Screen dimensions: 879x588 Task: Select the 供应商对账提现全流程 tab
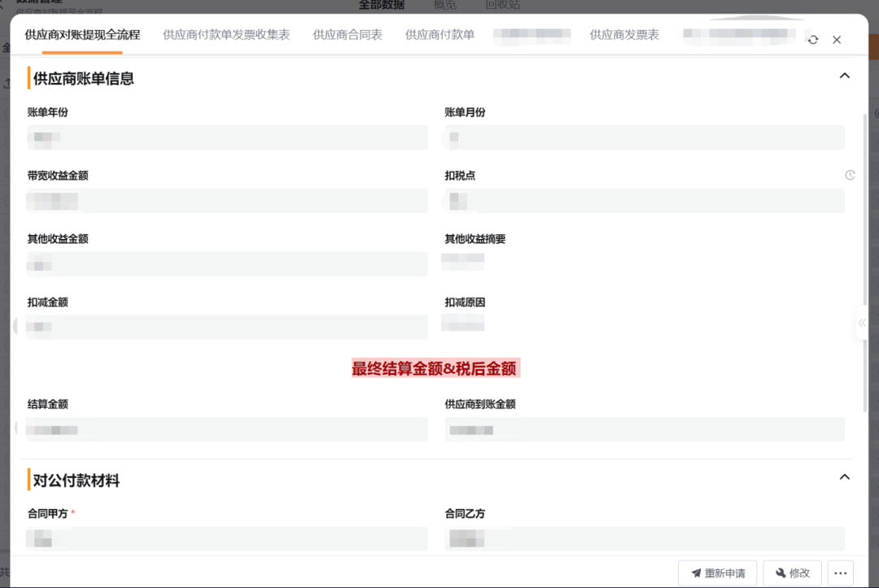(x=82, y=35)
